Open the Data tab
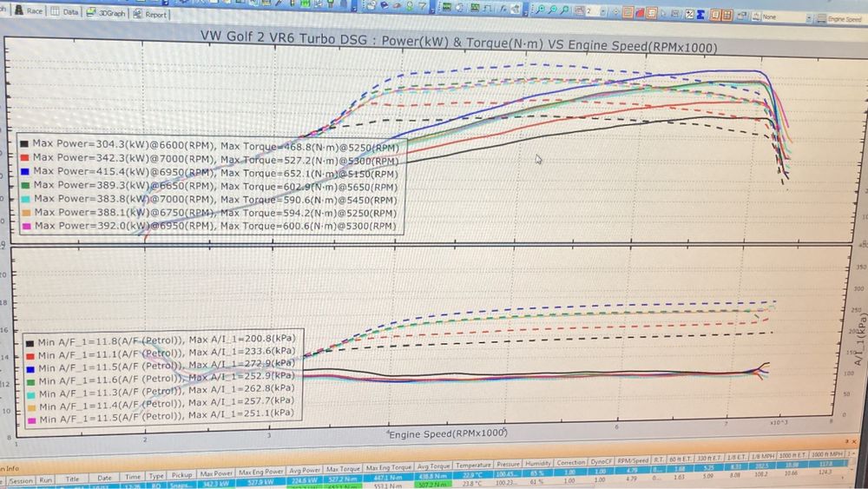 [x=64, y=11]
